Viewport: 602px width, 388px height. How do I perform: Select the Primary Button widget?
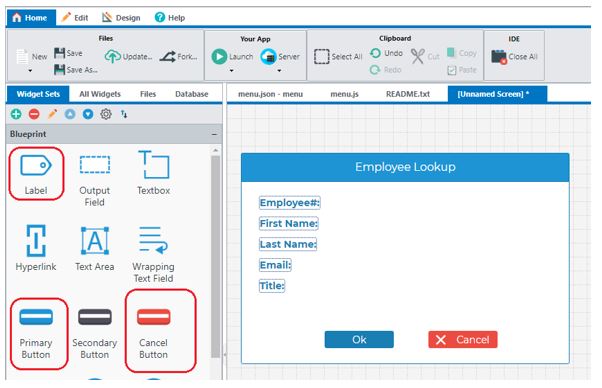click(x=36, y=333)
